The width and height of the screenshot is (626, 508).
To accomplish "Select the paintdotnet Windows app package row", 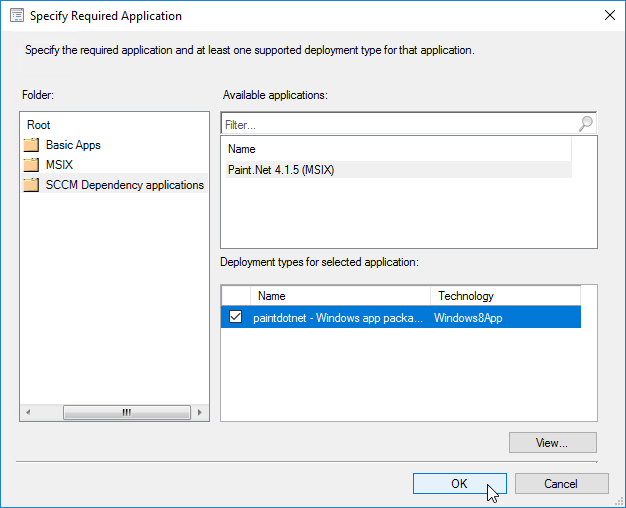I will 337,316.
